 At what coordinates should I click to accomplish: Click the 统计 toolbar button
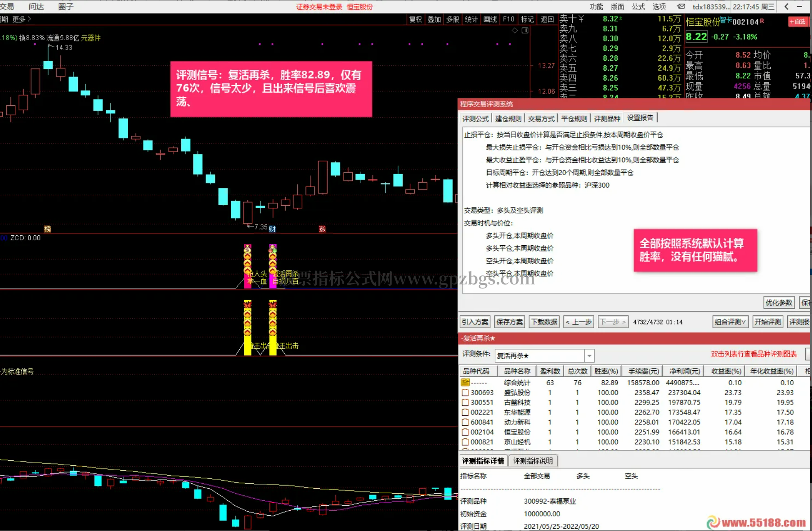point(471,19)
